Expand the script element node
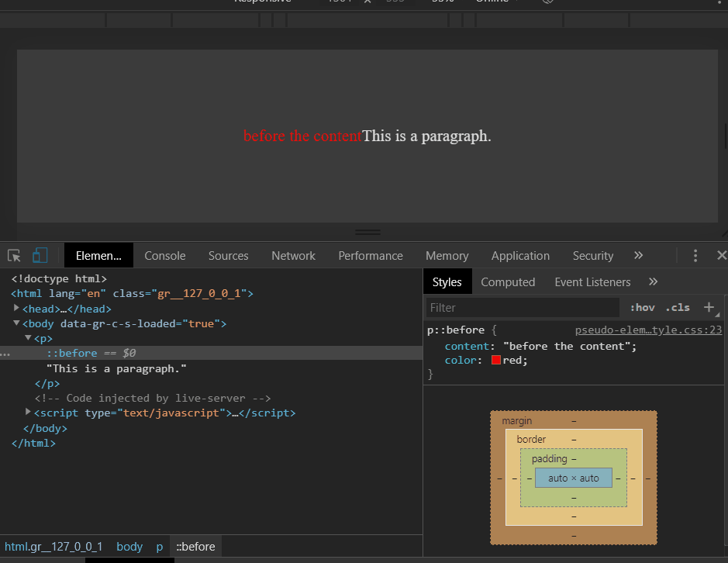The image size is (728, 563). tap(27, 413)
